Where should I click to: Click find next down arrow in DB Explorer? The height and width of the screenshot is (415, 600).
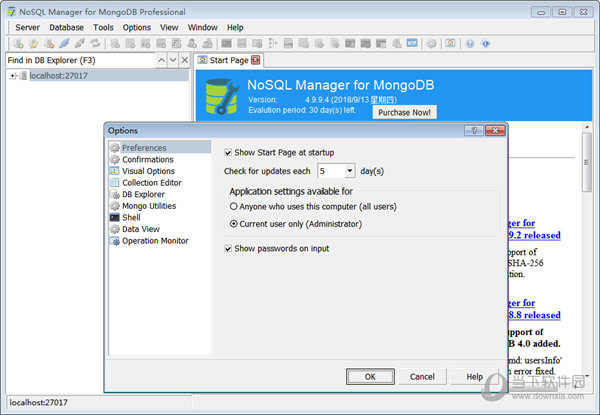(x=173, y=60)
